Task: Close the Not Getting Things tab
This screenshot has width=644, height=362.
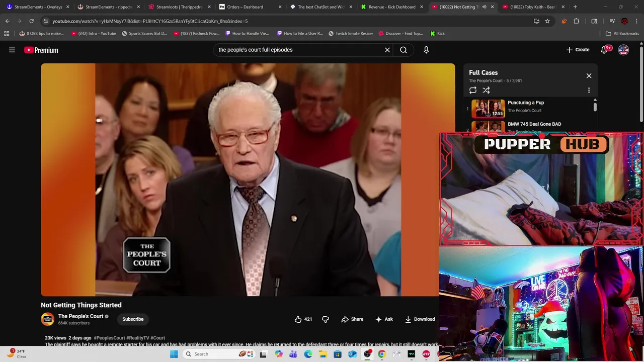Action: [x=492, y=7]
